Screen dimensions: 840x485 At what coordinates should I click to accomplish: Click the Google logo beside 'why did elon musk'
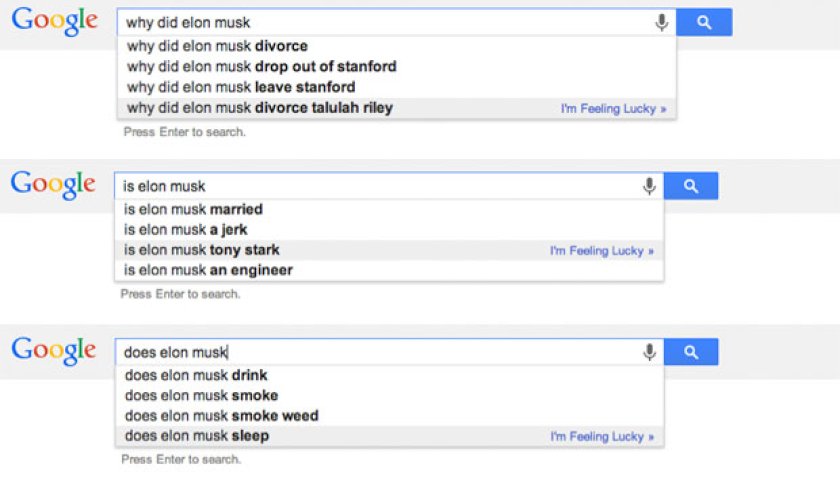(x=56, y=21)
